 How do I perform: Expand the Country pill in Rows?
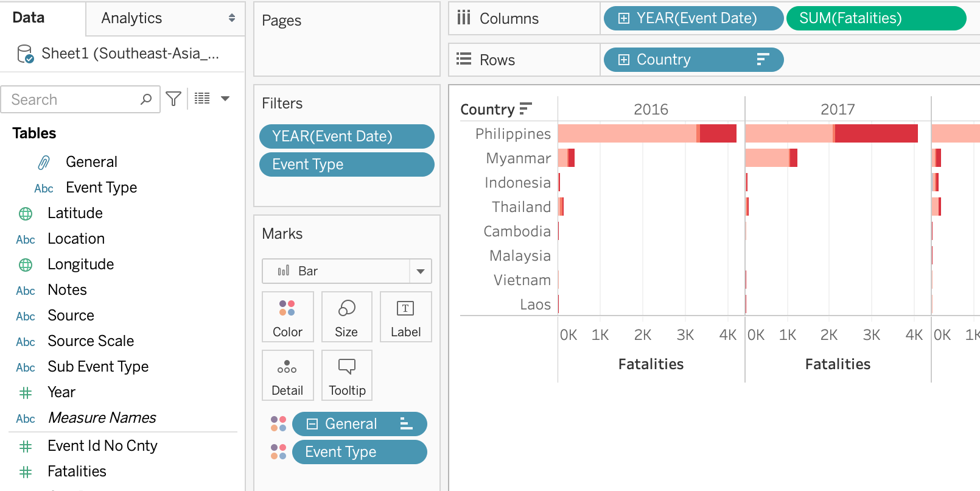624,60
